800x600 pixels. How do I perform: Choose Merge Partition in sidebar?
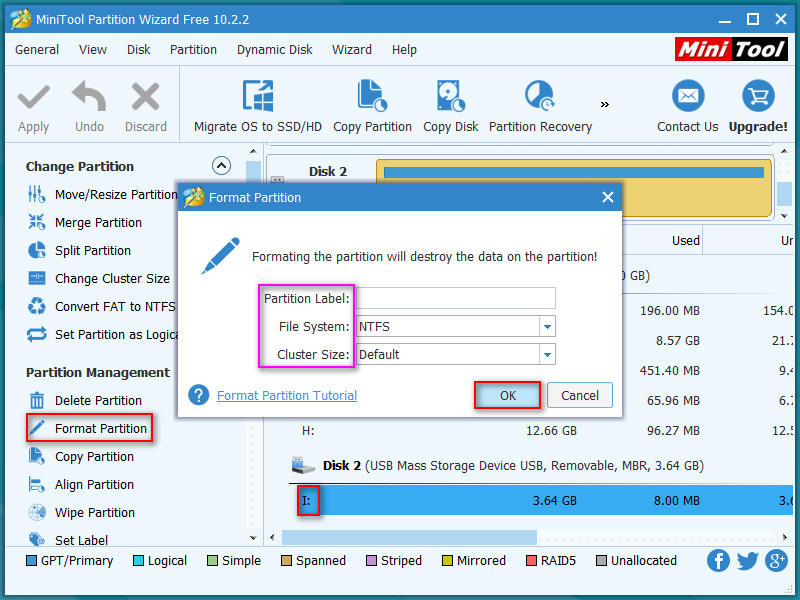pyautogui.click(x=85, y=222)
